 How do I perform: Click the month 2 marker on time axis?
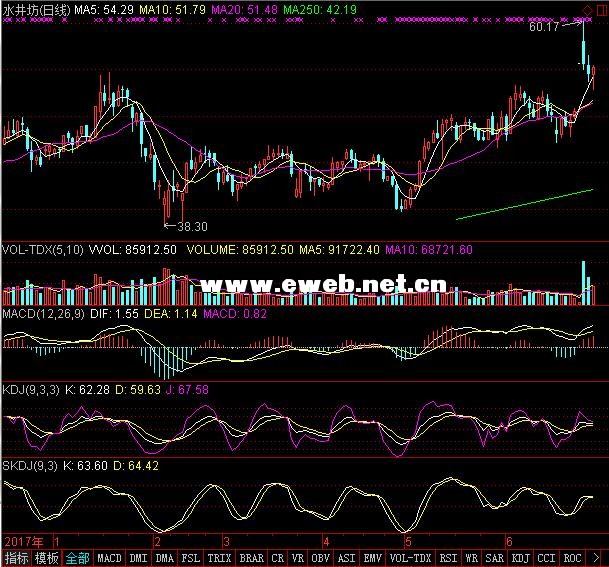coord(157,542)
